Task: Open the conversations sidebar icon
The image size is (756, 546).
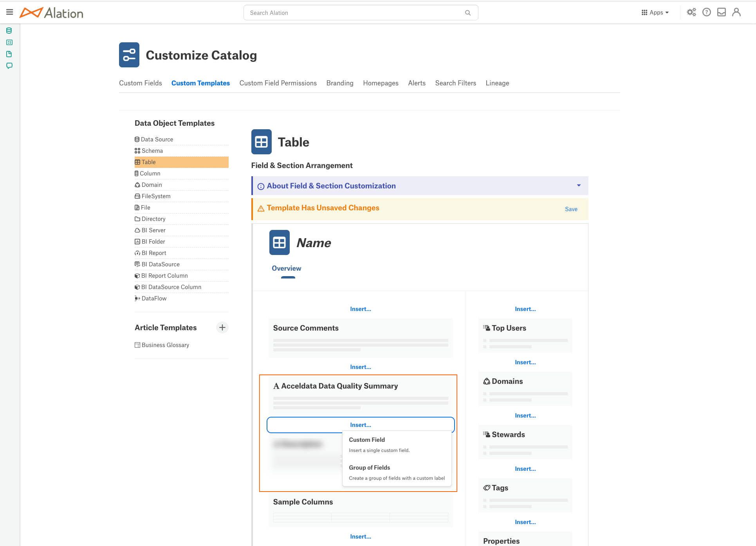Action: pos(9,66)
